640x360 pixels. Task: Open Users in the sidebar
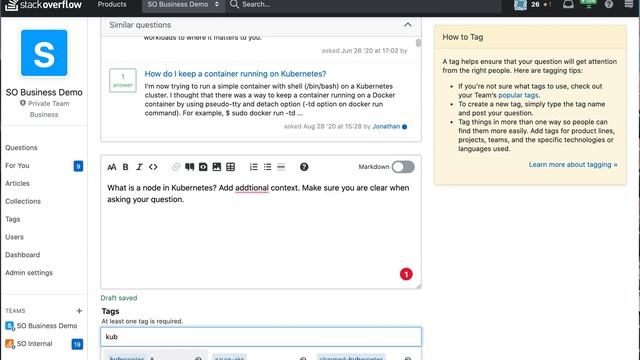(14, 237)
